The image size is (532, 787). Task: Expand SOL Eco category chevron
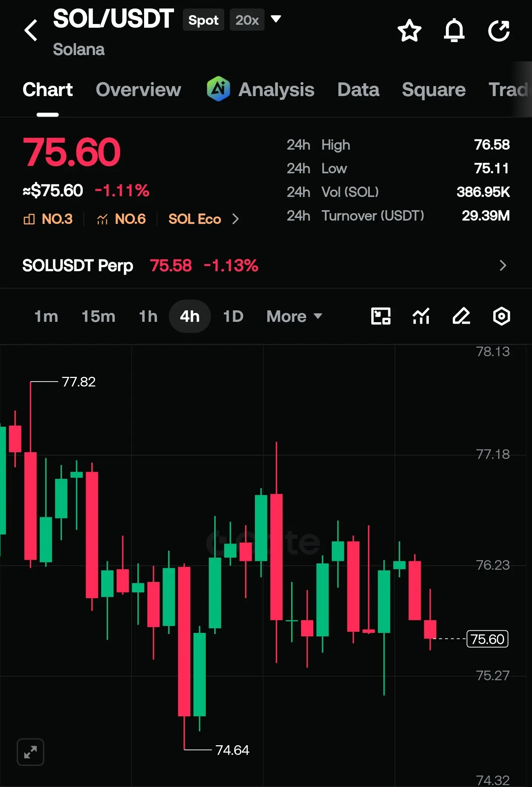pos(235,219)
